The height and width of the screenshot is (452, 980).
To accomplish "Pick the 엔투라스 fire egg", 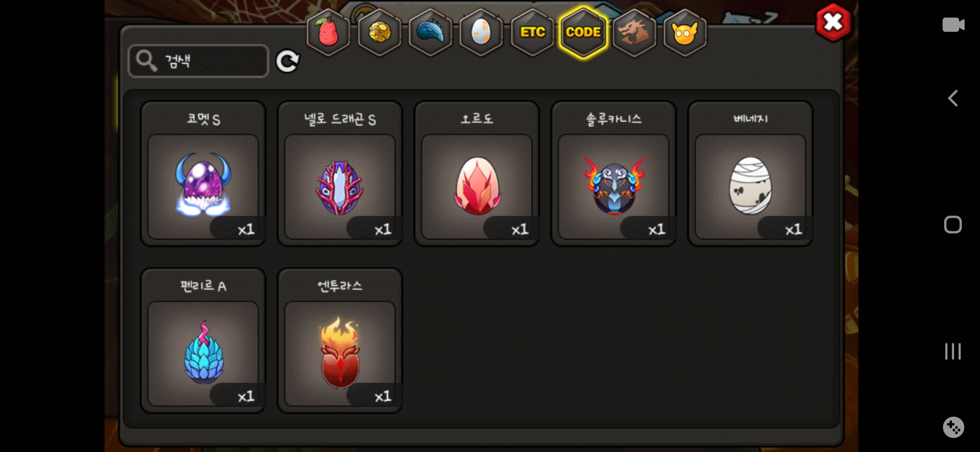I will tap(340, 341).
